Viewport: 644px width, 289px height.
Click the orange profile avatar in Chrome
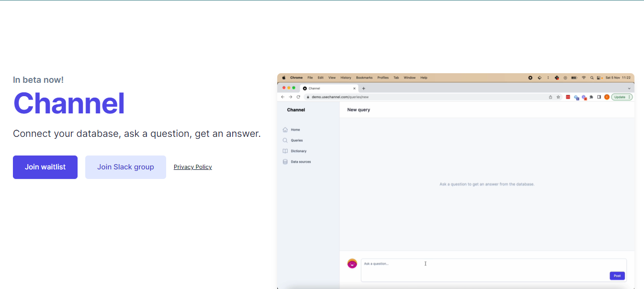(607, 97)
